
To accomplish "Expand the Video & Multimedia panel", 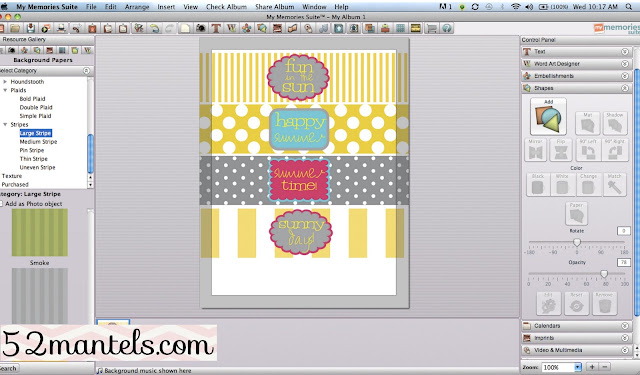I will coord(624,350).
